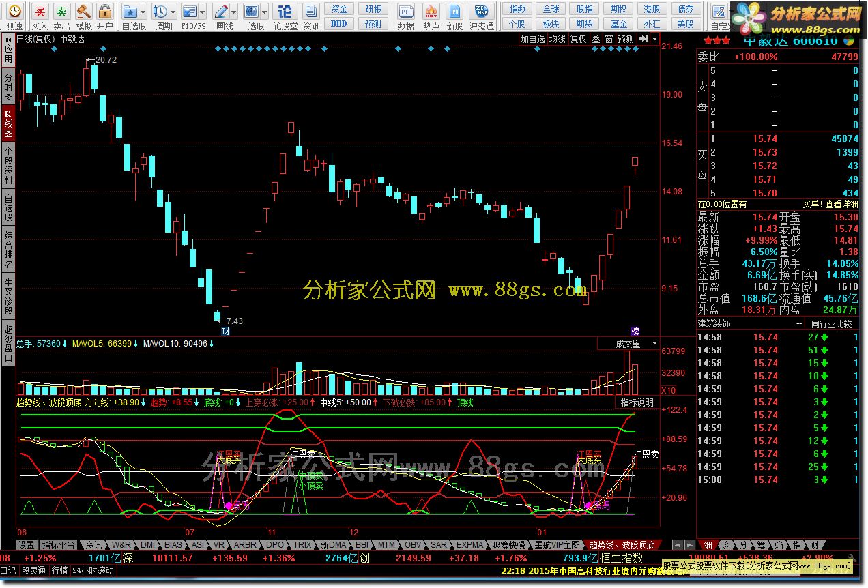This screenshot has height=588, width=868.
Task: Click 加自选 add to watchlist
Action: [x=532, y=40]
